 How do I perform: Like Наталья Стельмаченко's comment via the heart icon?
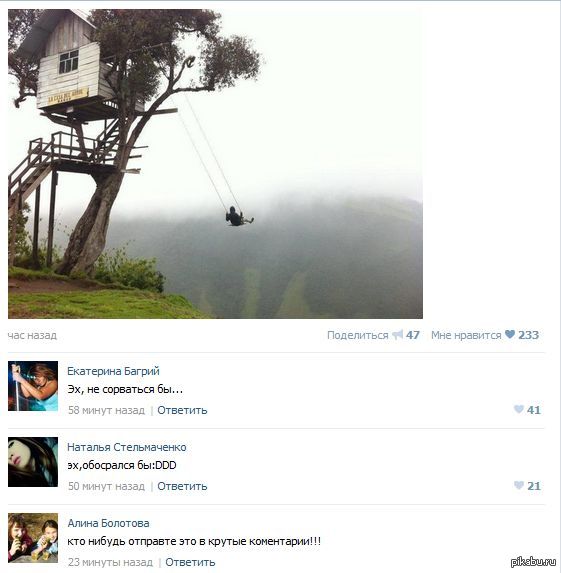coord(519,485)
